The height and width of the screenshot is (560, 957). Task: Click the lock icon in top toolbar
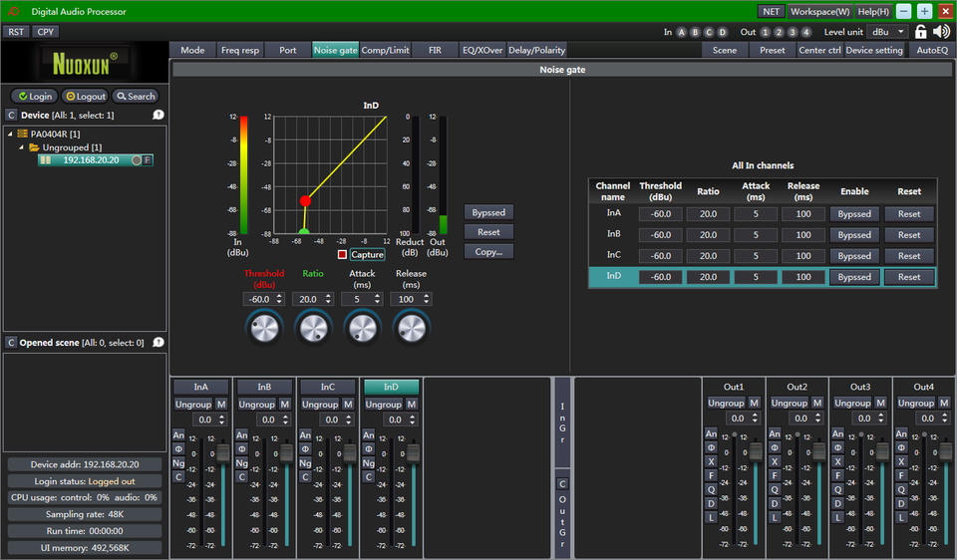[x=920, y=32]
